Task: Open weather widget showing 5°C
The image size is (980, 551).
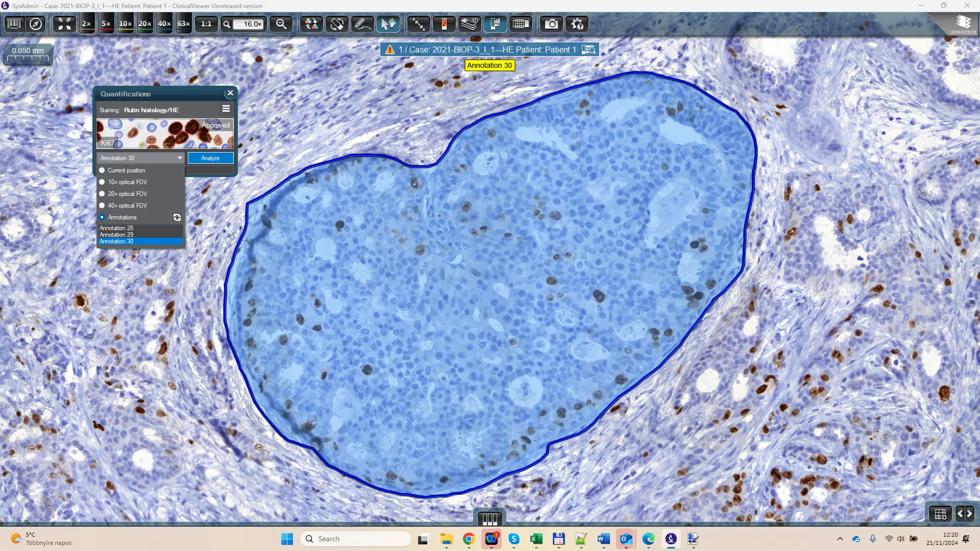Action: coord(42,539)
